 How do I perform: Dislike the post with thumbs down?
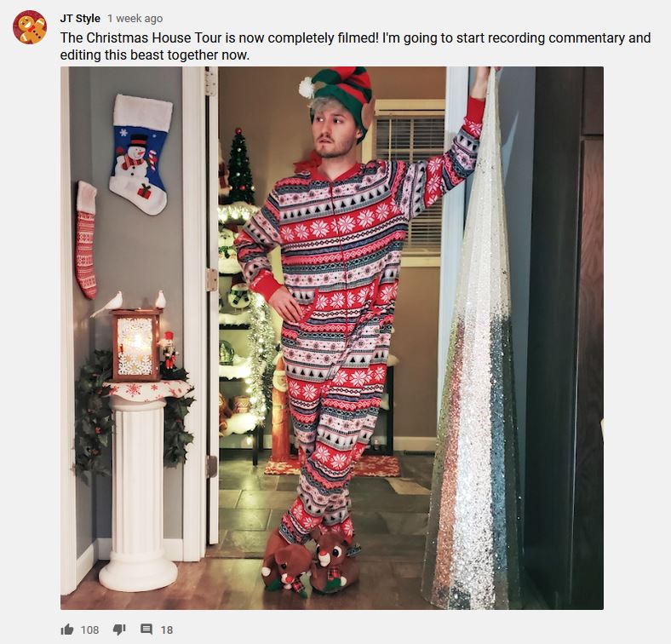(x=119, y=629)
